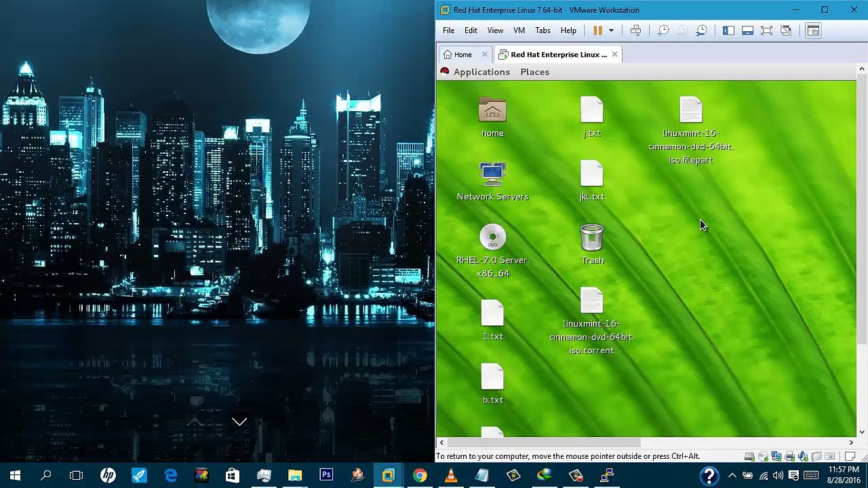Pause the virtual machine with the suspend button

(x=597, y=30)
